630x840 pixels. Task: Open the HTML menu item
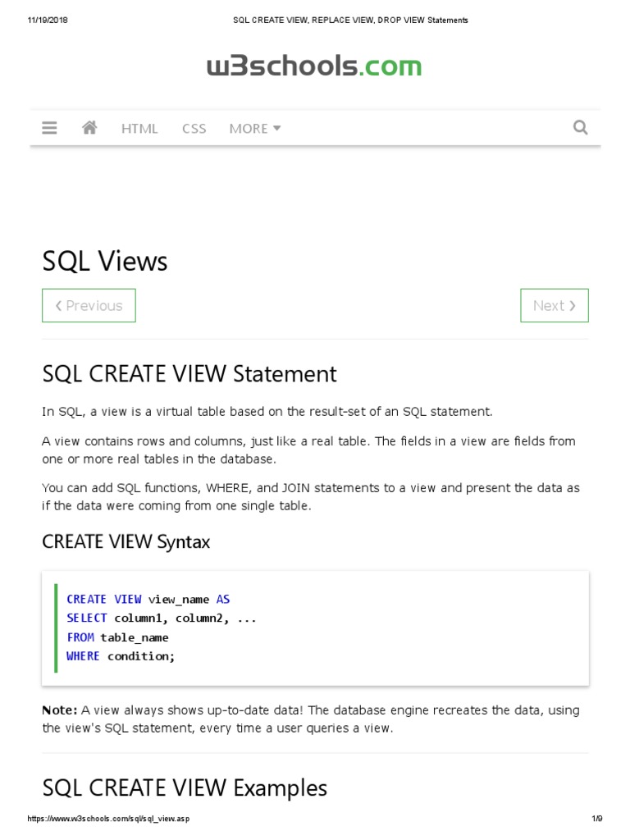pos(139,129)
